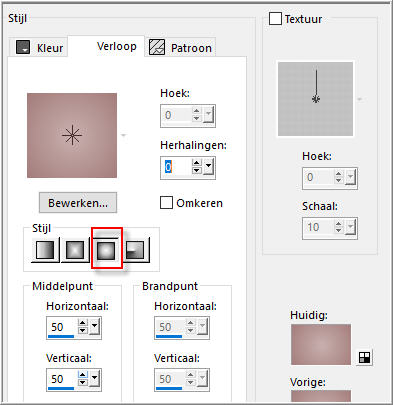Click the Vorige material swatch

(x=321, y=396)
